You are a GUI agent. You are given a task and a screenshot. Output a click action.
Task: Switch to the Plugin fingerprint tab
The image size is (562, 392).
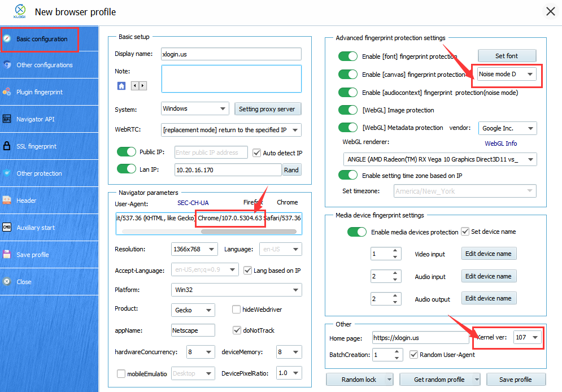pos(49,92)
